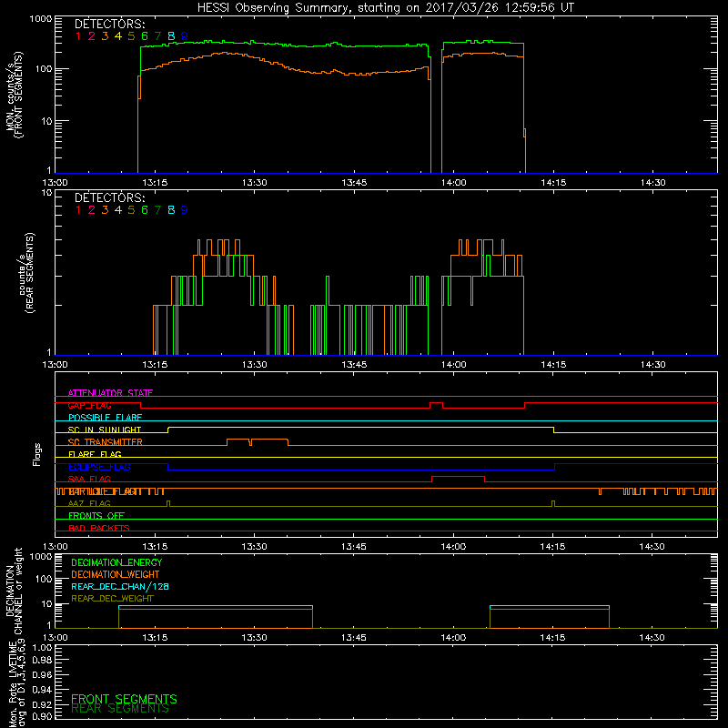This screenshot has width=728, height=728.
Task: Click the FLARE_FLAG label
Action: pos(95,454)
